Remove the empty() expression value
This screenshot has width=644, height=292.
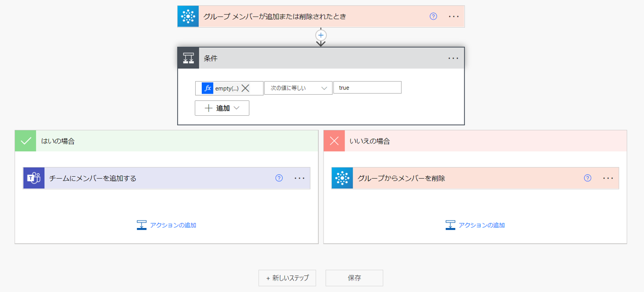point(246,88)
